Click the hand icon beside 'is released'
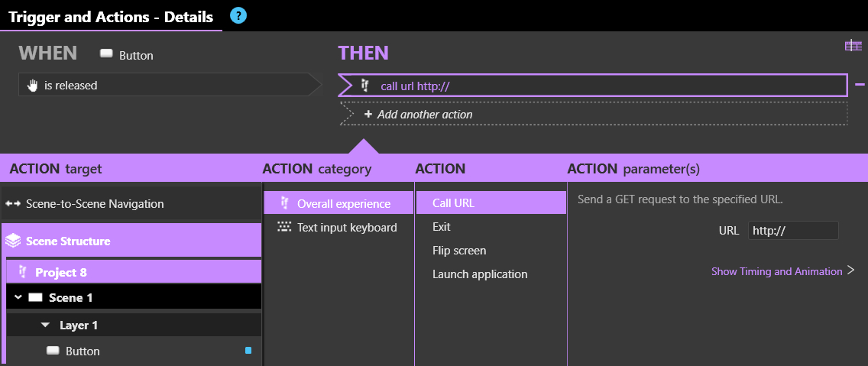The image size is (868, 366). point(33,86)
